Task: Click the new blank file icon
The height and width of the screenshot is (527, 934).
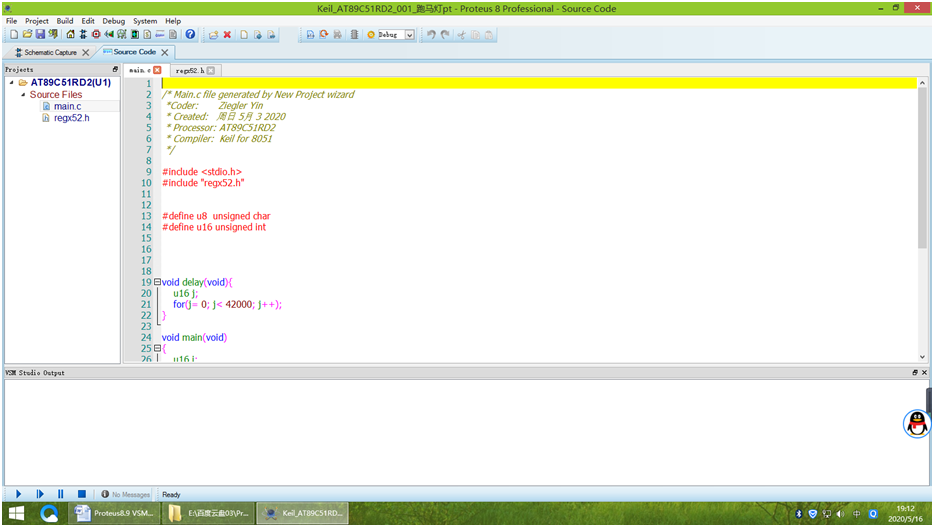Action: (244, 35)
